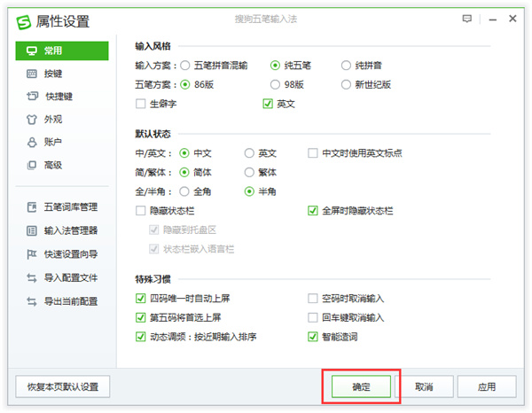
Task: Select 繁体 character set
Action: click(x=249, y=172)
